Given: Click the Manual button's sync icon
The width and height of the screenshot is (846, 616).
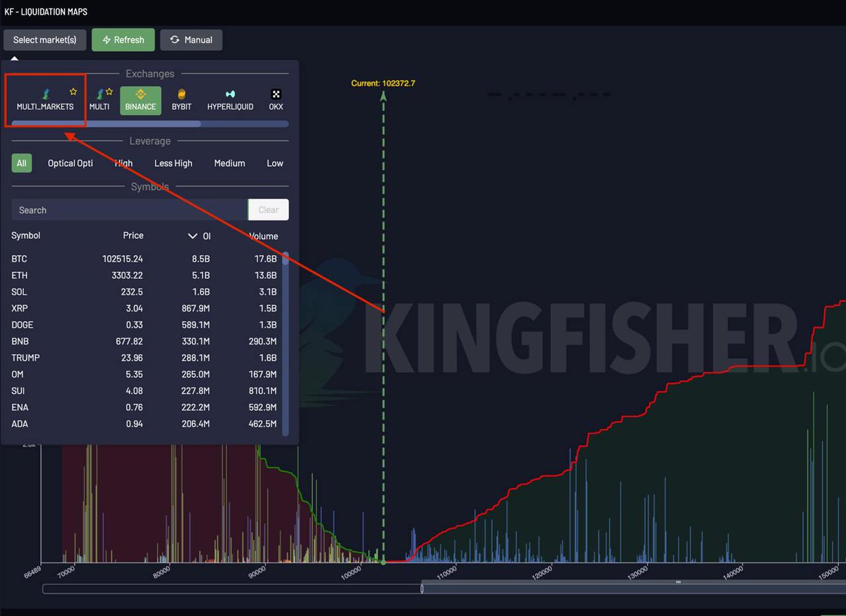Looking at the screenshot, I should [x=175, y=40].
